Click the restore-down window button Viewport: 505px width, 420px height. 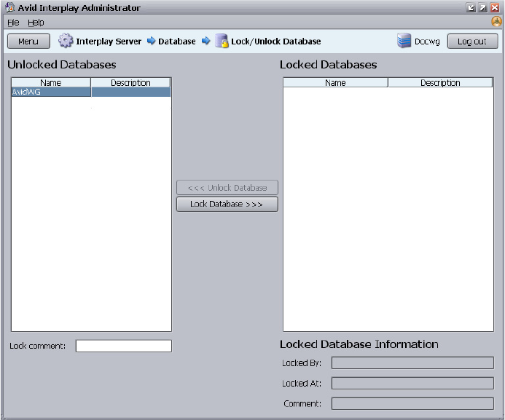(x=471, y=7)
